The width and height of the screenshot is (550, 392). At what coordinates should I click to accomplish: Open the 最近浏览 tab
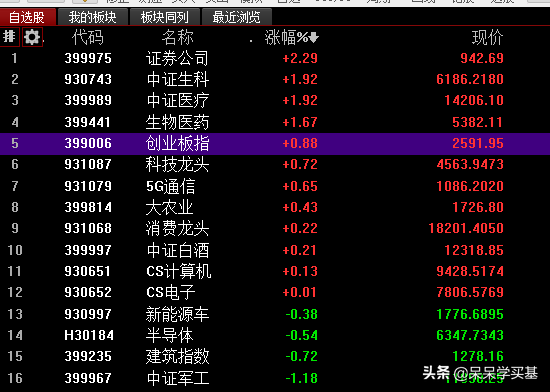(236, 17)
